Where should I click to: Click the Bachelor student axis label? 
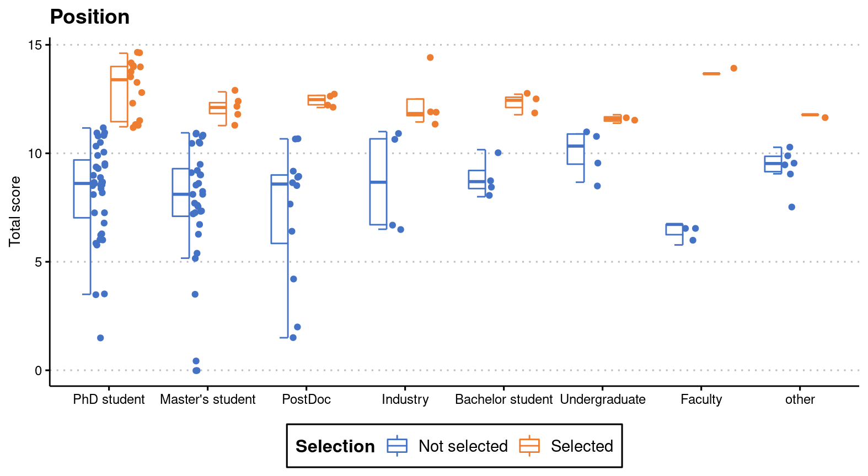point(503,399)
